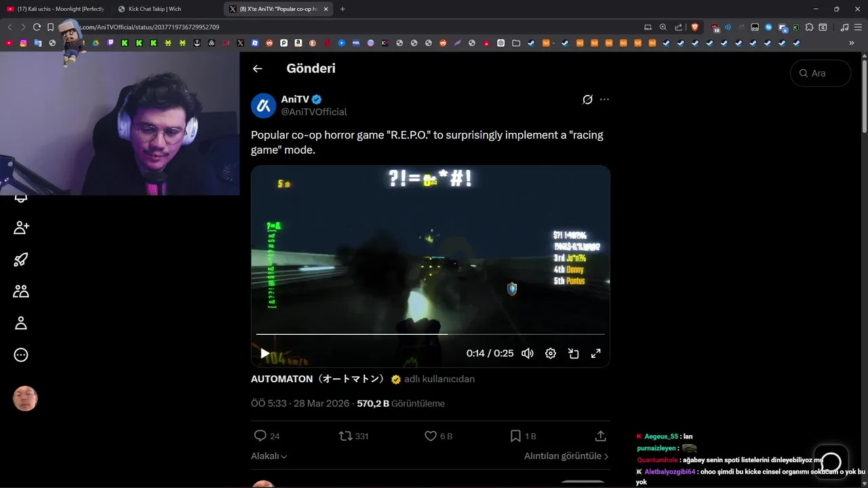The image size is (868, 488).
Task: Open the Google Drive bookmark
Action: point(96,43)
